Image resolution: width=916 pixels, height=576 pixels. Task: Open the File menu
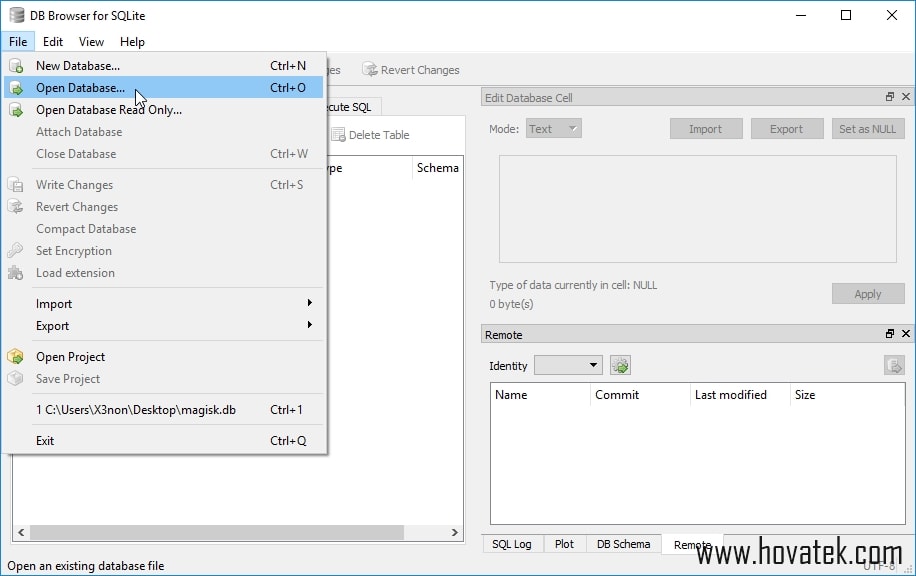18,41
